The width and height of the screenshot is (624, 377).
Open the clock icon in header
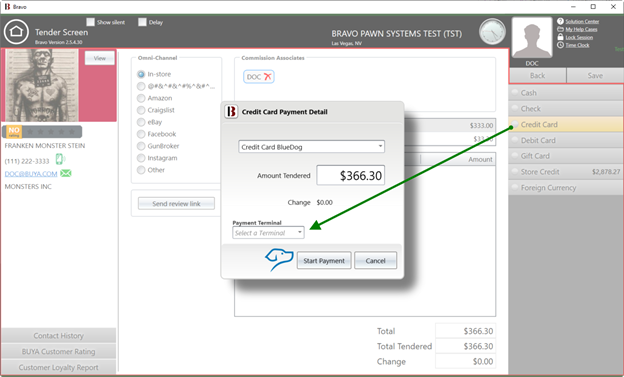[492, 31]
